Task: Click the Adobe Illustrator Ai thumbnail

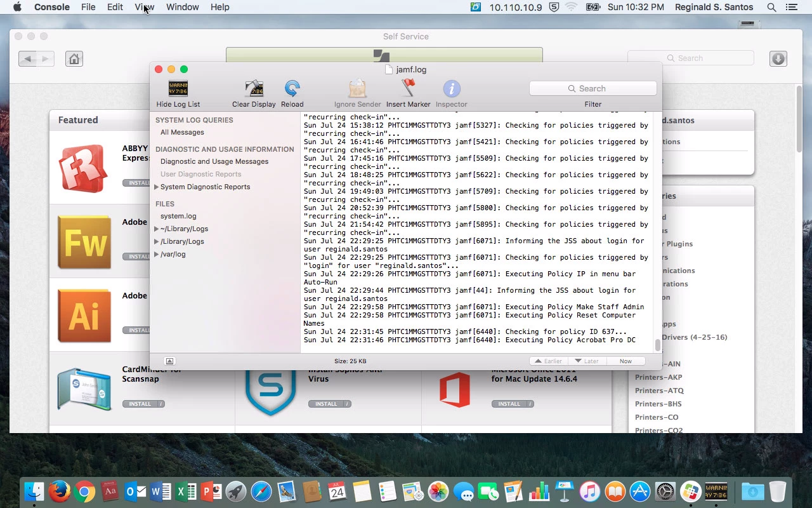Action: tap(84, 316)
